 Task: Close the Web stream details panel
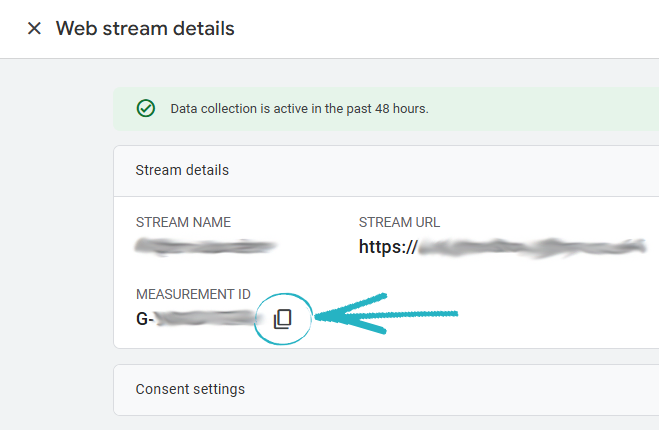tap(34, 28)
